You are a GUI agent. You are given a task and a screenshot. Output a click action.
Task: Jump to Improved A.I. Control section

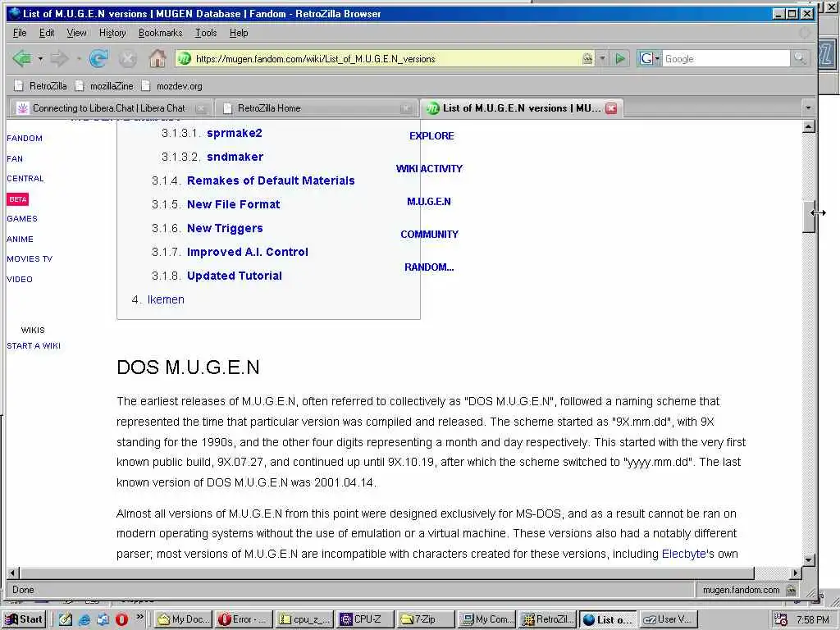click(x=247, y=252)
